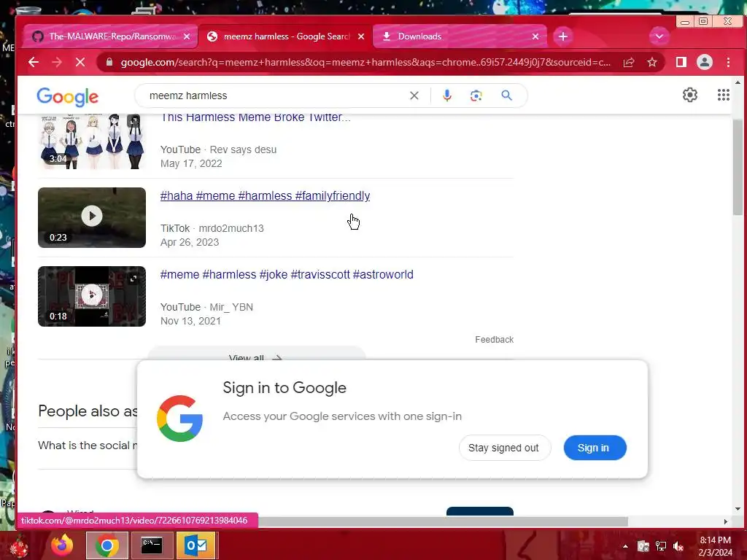Viewport: 747px width, 560px height.
Task: Open a new browser tab
Action: point(563,36)
